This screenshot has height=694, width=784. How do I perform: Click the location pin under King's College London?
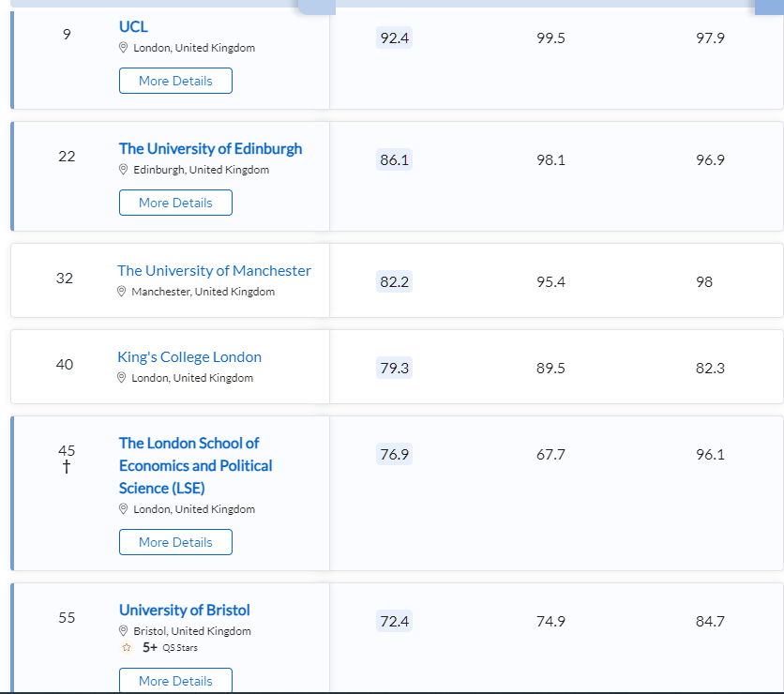121,378
